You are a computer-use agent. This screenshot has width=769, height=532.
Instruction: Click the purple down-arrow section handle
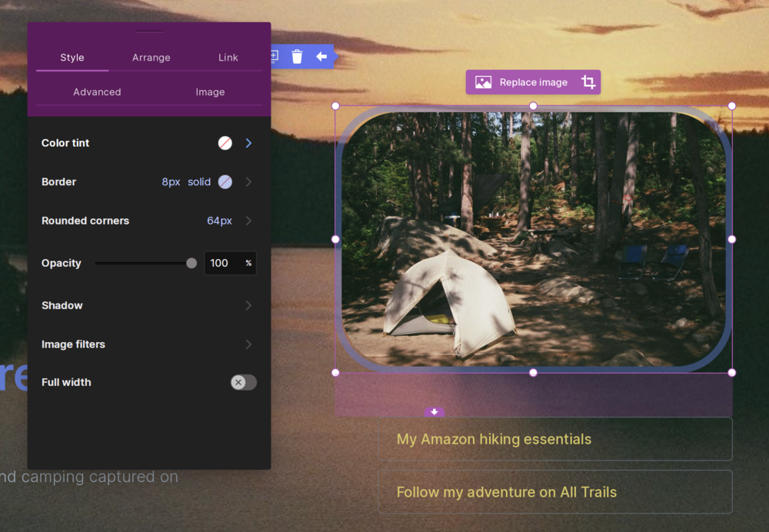434,412
